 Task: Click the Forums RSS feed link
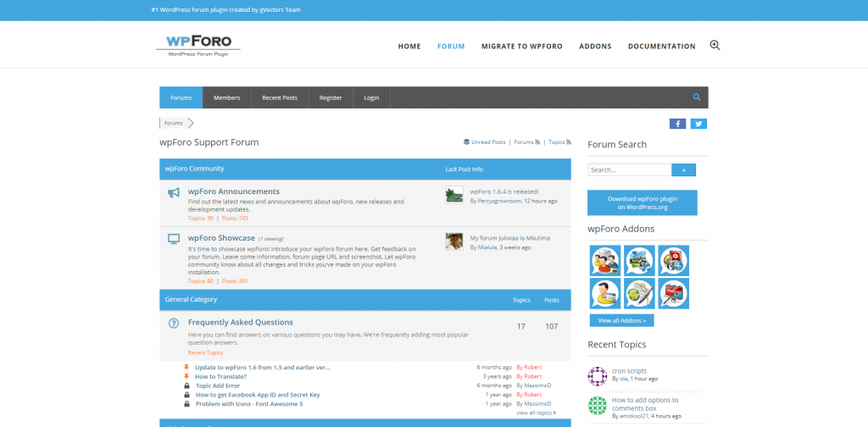[527, 142]
